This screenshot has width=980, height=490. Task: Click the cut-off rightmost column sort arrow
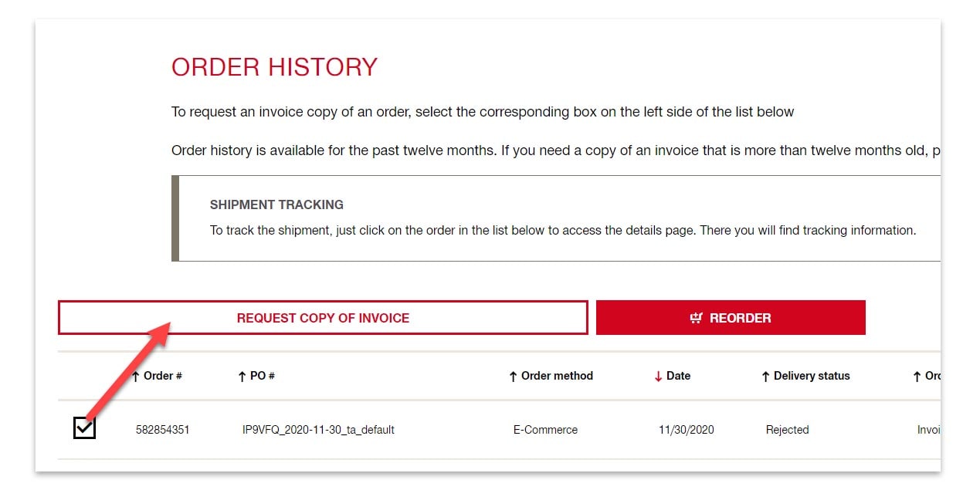point(917,377)
